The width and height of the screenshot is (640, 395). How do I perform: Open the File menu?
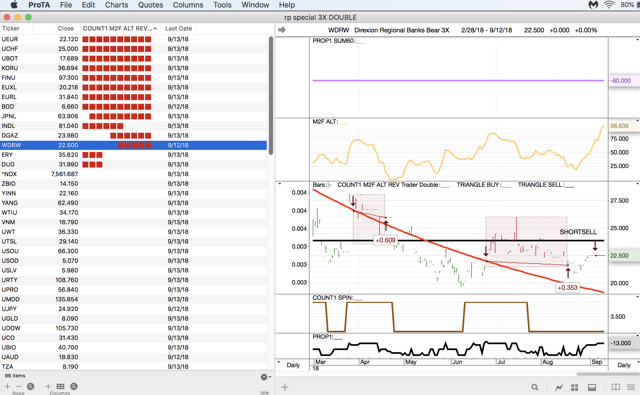pos(66,5)
